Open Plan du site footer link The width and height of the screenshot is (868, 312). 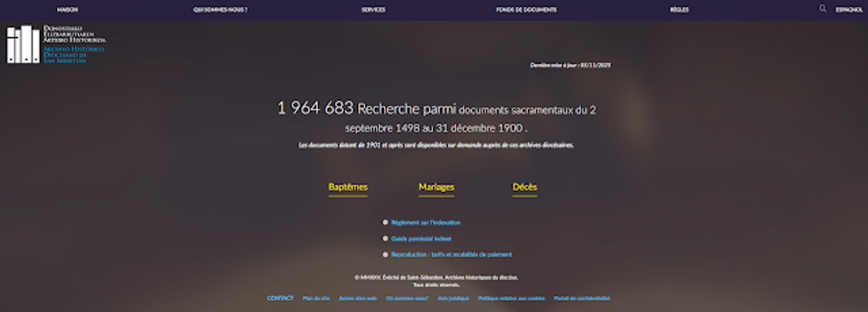[x=315, y=298]
